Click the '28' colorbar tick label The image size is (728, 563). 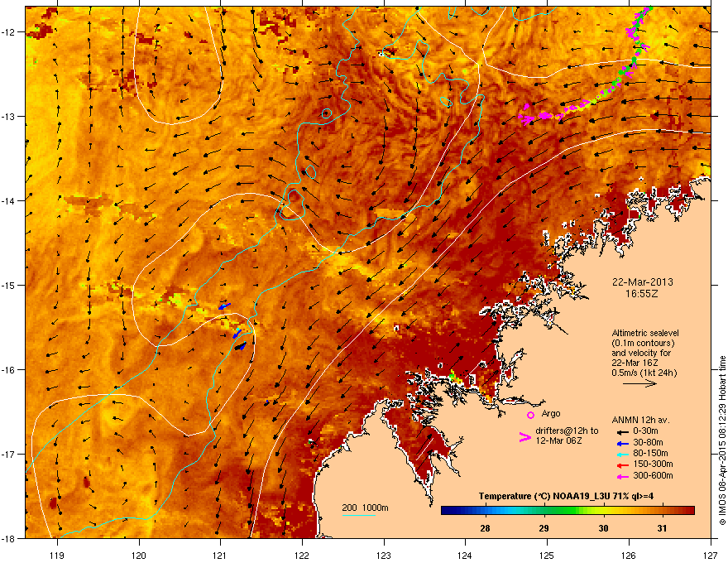[485, 528]
